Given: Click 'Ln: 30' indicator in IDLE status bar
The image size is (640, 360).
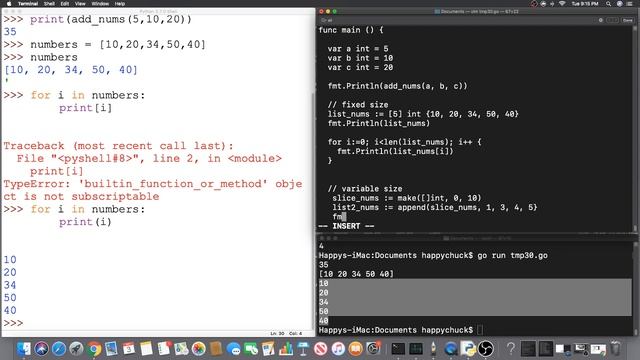Looking at the screenshot, I should (277, 333).
